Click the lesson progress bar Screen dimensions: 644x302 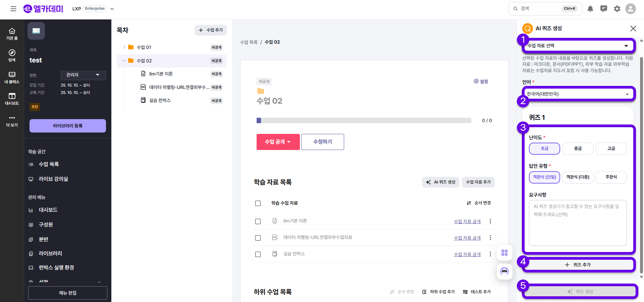point(364,120)
